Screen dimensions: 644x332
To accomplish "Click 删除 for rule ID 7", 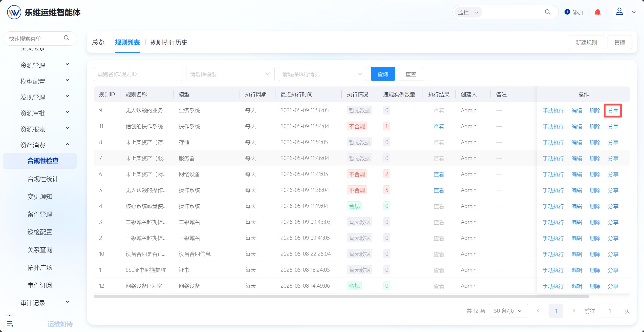I will tap(595, 159).
